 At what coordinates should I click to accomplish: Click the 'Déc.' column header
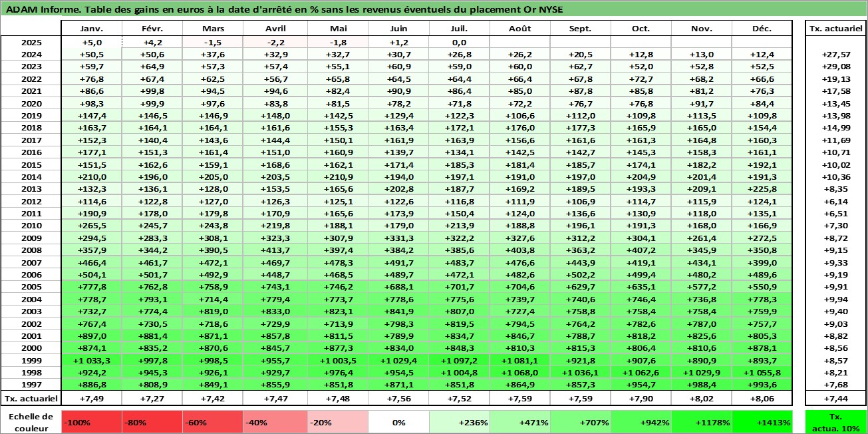[x=762, y=29]
